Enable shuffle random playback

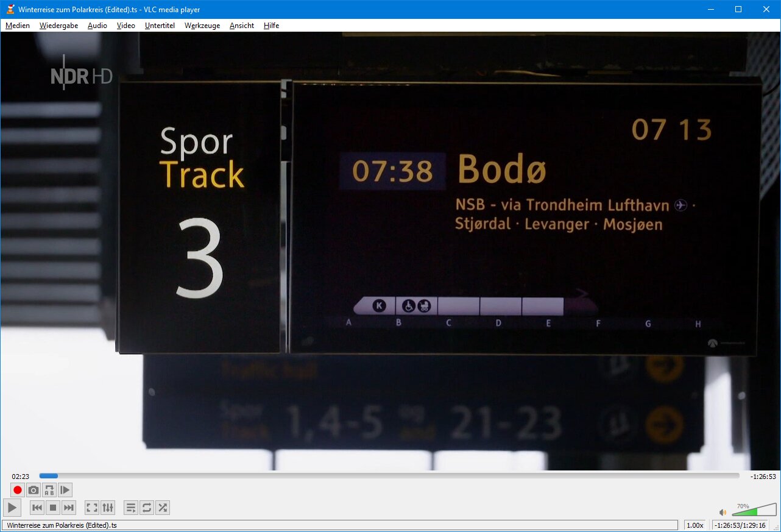162,508
